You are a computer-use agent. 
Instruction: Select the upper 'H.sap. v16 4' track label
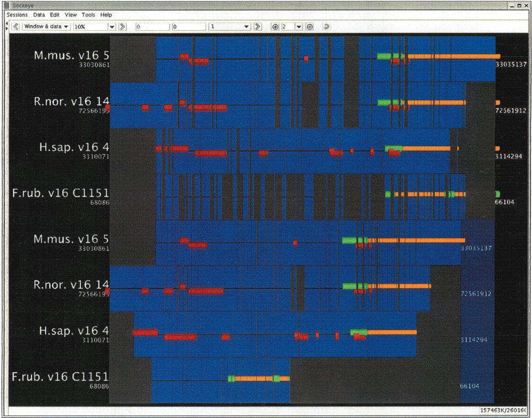[74, 147]
